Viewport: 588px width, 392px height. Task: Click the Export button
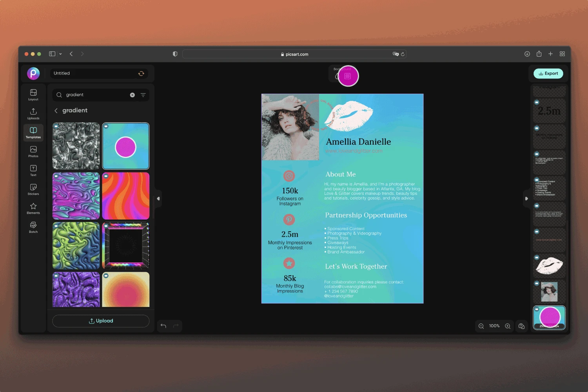point(548,73)
